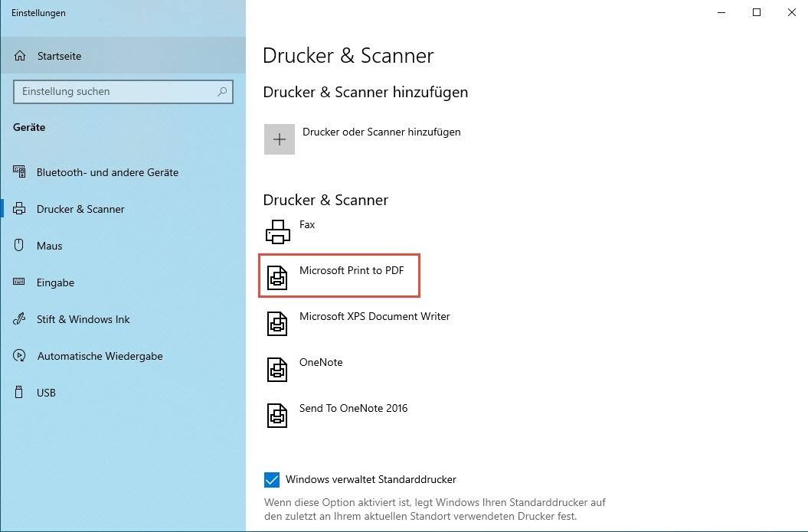
Task: Click the Send To OneNote 2016 icon
Action: pyautogui.click(x=277, y=415)
